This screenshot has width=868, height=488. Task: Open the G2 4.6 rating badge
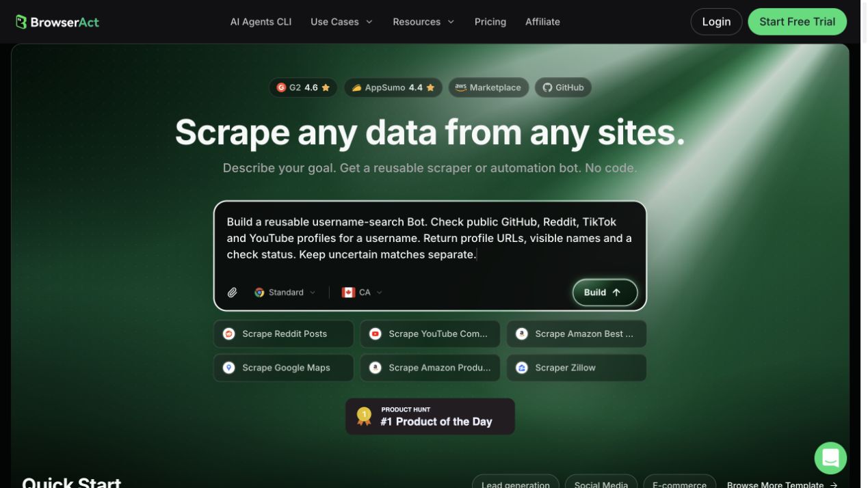coord(303,87)
